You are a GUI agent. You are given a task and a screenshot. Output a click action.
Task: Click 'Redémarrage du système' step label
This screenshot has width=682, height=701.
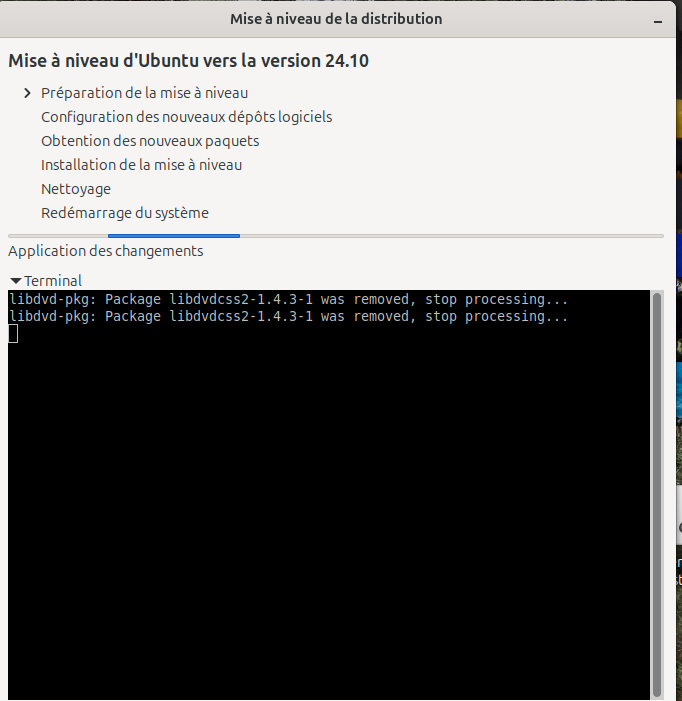(125, 213)
